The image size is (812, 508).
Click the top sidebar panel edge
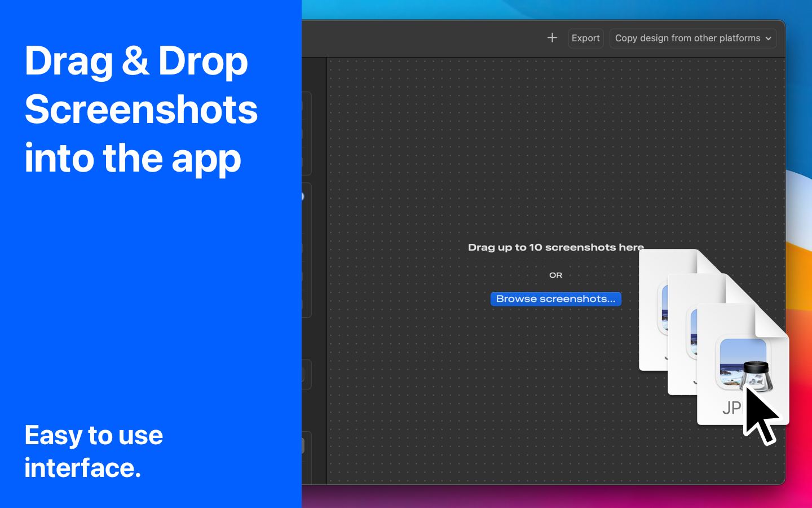tap(307, 134)
